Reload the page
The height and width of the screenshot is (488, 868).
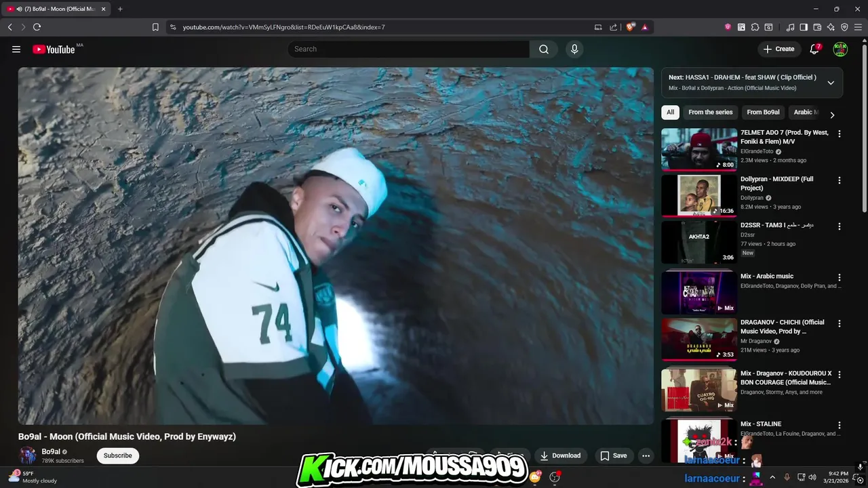click(37, 27)
